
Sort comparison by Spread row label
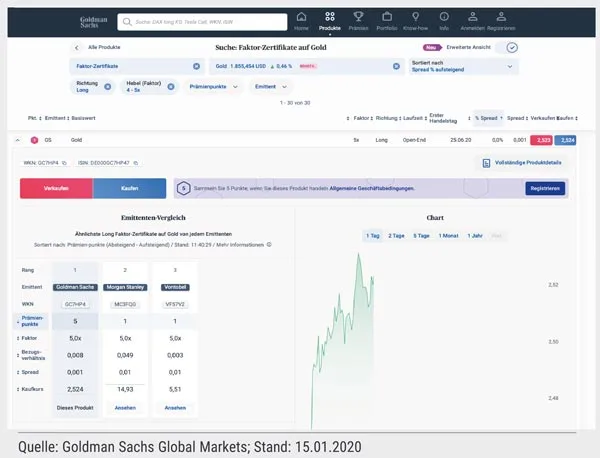(28, 372)
